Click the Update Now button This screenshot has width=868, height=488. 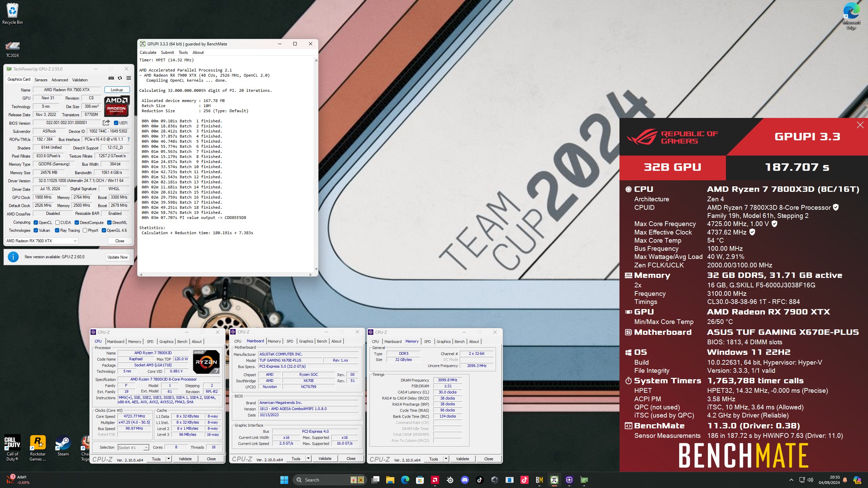(117, 257)
